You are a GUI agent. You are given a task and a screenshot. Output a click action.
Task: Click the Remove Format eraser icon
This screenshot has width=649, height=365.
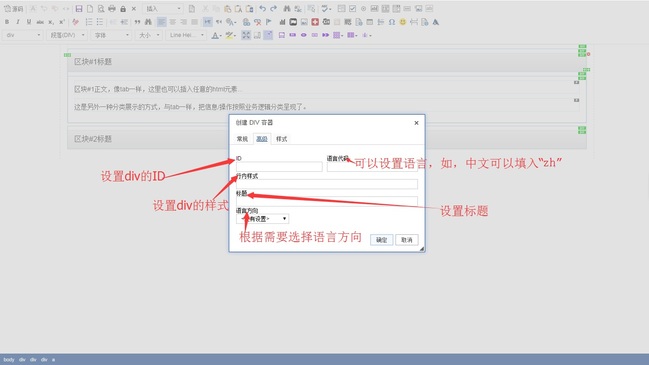click(75, 22)
